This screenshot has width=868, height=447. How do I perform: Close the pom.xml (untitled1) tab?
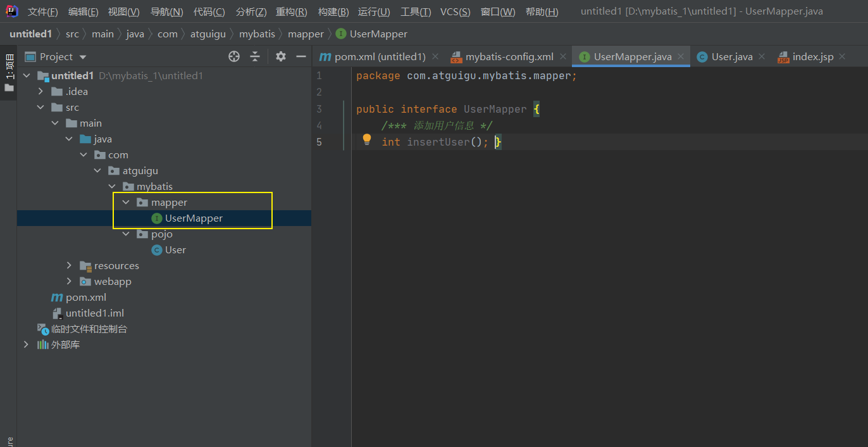[x=435, y=56]
